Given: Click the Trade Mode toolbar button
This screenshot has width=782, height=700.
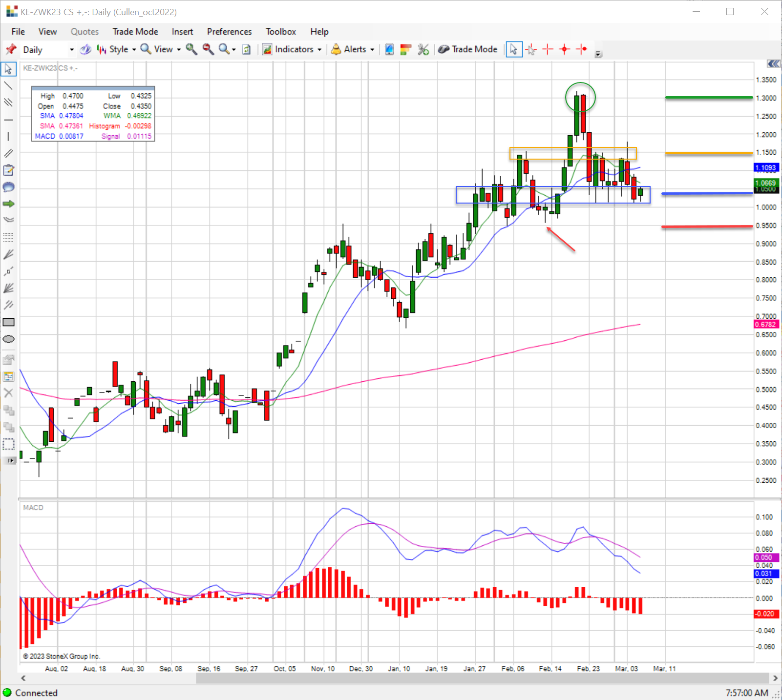Looking at the screenshot, I should point(468,49).
